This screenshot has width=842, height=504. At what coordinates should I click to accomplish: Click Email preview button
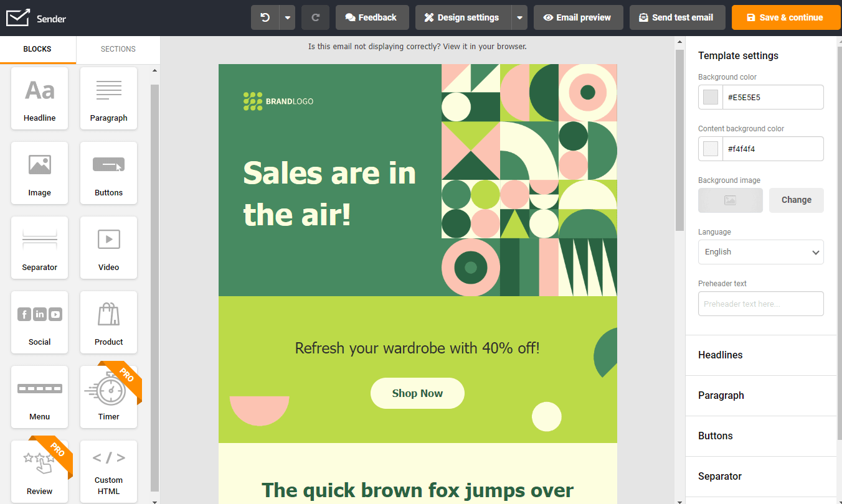pos(579,17)
